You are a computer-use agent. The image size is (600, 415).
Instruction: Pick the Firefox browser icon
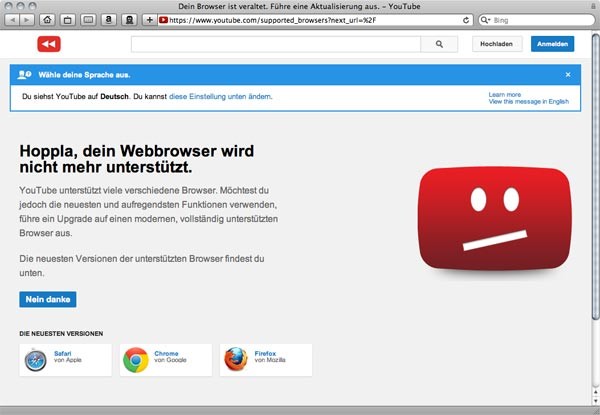235,360
